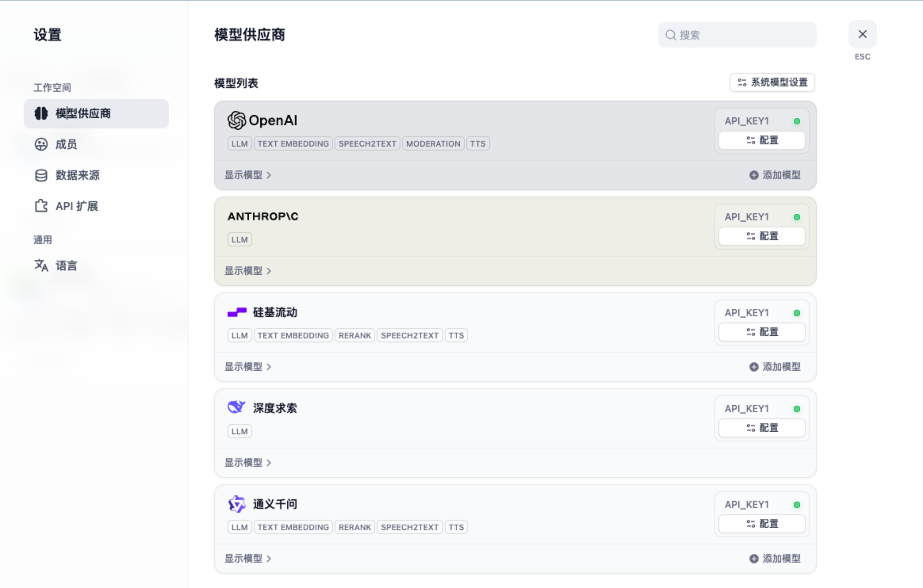This screenshot has height=588, width=923.
Task: Click the 硅基流动 purple logo icon
Action: coord(236,312)
